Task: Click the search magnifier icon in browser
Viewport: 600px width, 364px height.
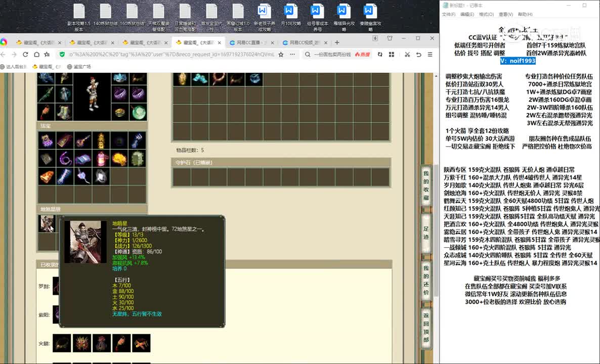Action: click(x=308, y=55)
